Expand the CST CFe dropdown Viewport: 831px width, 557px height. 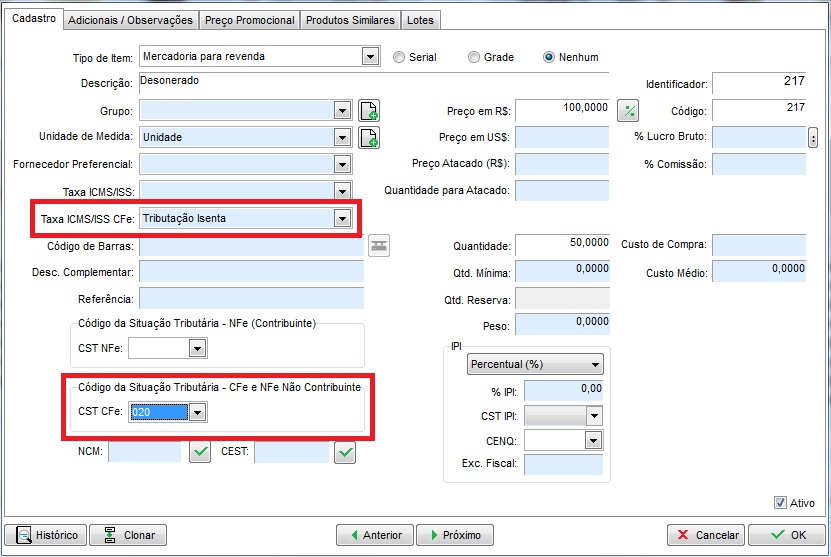coord(197,412)
